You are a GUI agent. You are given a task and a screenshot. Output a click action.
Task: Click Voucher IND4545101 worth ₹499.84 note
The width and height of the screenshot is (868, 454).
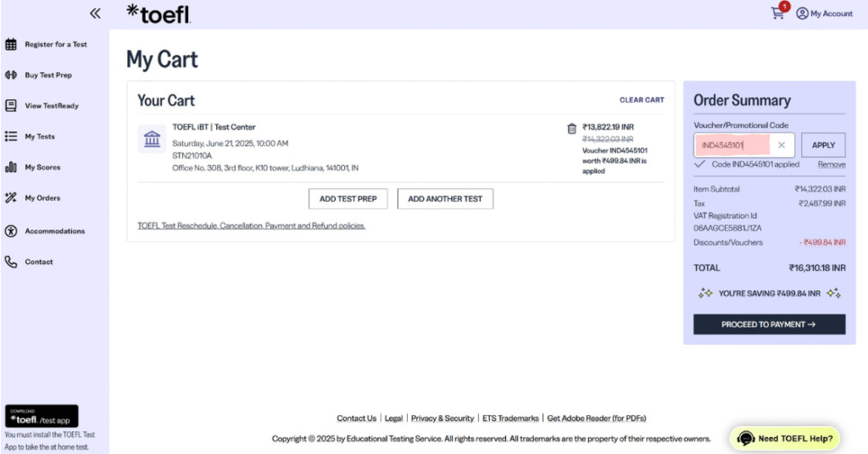tap(615, 160)
